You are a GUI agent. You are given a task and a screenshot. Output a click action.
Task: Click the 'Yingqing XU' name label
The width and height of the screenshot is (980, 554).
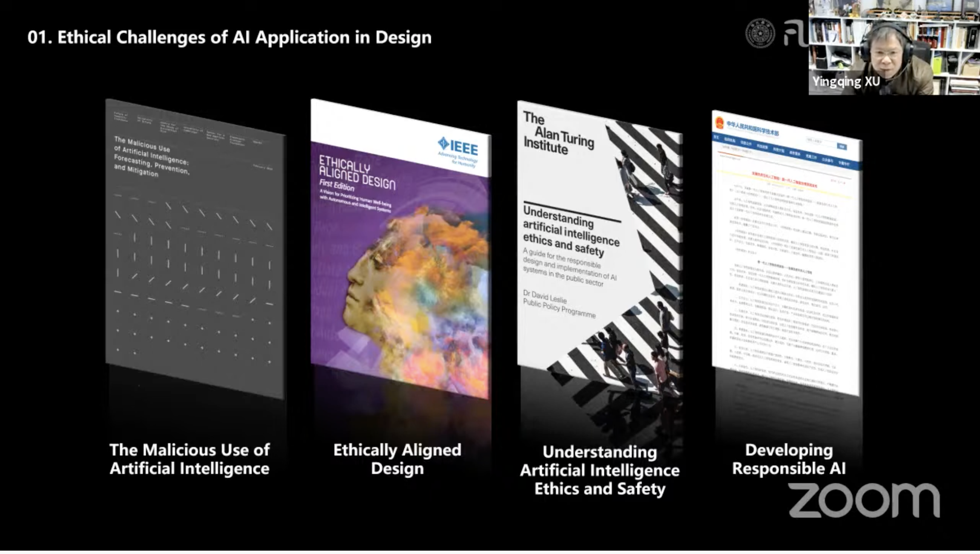click(x=846, y=81)
